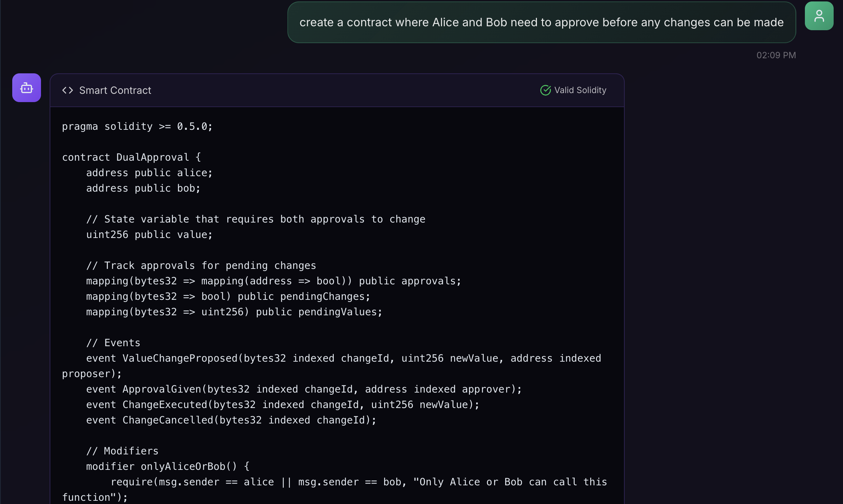The width and height of the screenshot is (843, 504).
Task: Click the green user avatar icon
Action: click(819, 16)
